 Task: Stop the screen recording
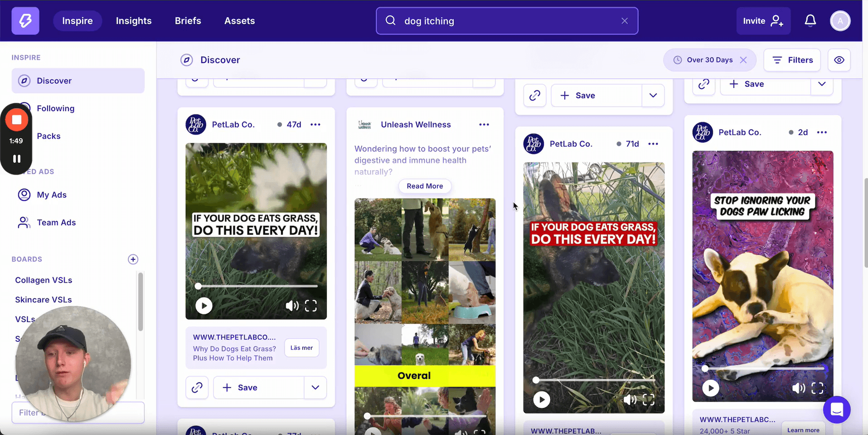point(17,120)
